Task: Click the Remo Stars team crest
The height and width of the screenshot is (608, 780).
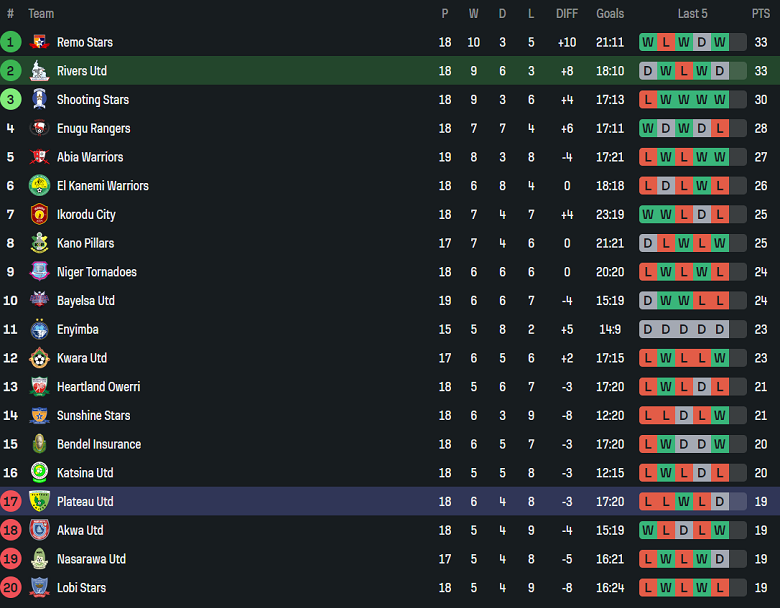Action: coord(39,42)
